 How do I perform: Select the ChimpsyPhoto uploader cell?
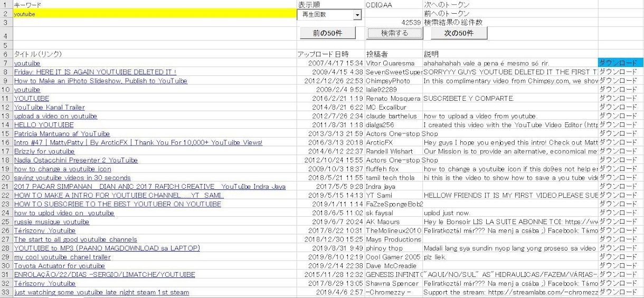coord(394,81)
